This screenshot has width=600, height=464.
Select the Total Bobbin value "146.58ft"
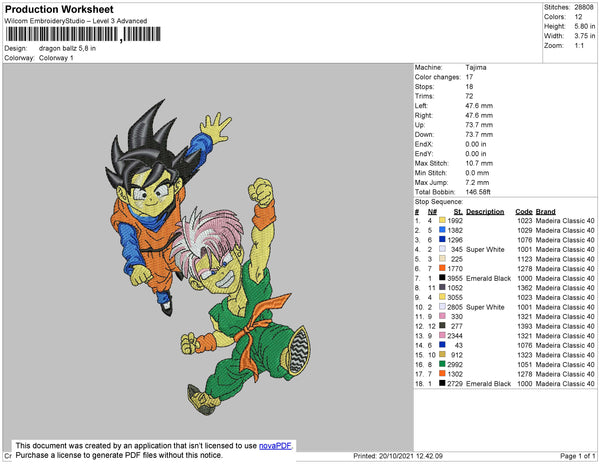[478, 192]
